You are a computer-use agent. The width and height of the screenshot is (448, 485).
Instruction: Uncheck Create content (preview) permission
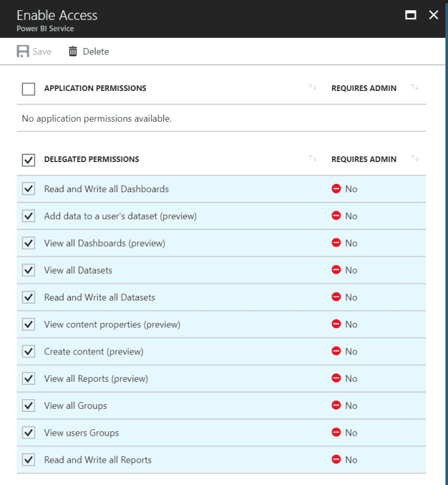coord(29,352)
